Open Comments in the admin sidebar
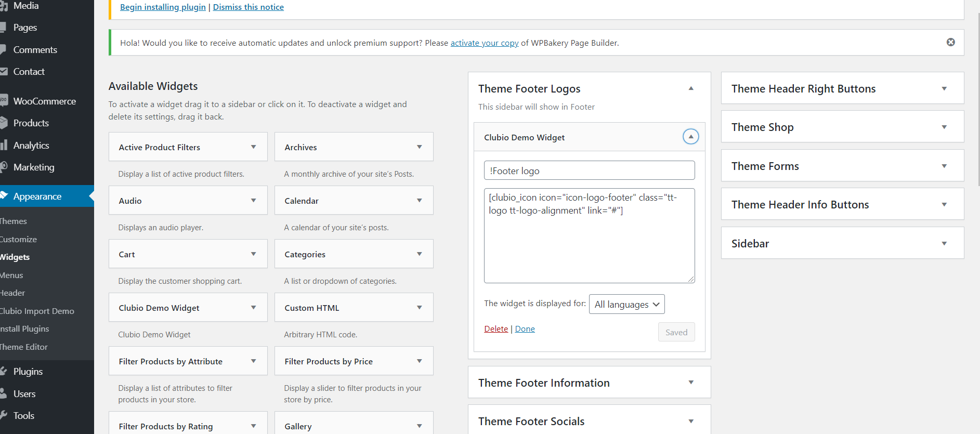This screenshot has width=980, height=434. click(x=35, y=50)
